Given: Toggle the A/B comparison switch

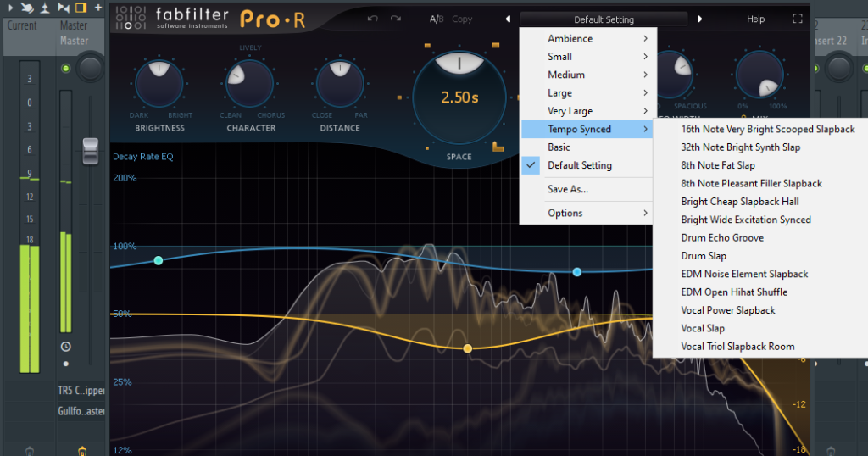Looking at the screenshot, I should [x=437, y=19].
